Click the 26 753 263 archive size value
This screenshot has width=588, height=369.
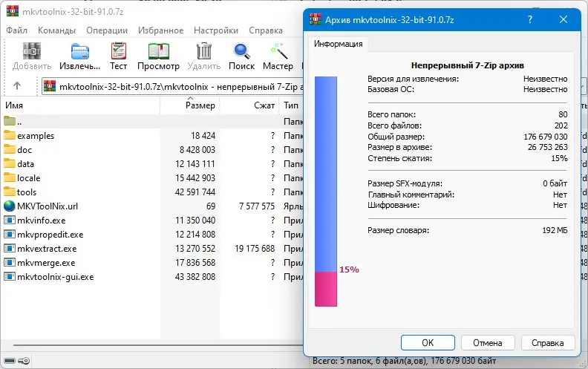[547, 147]
